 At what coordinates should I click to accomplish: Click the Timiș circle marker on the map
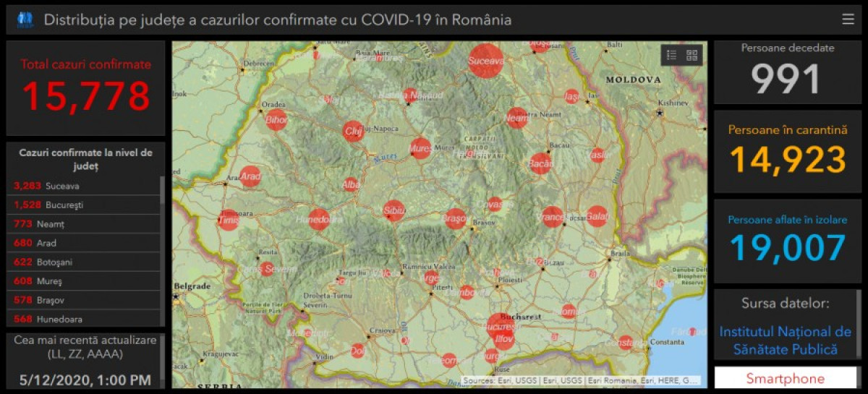coord(229,220)
